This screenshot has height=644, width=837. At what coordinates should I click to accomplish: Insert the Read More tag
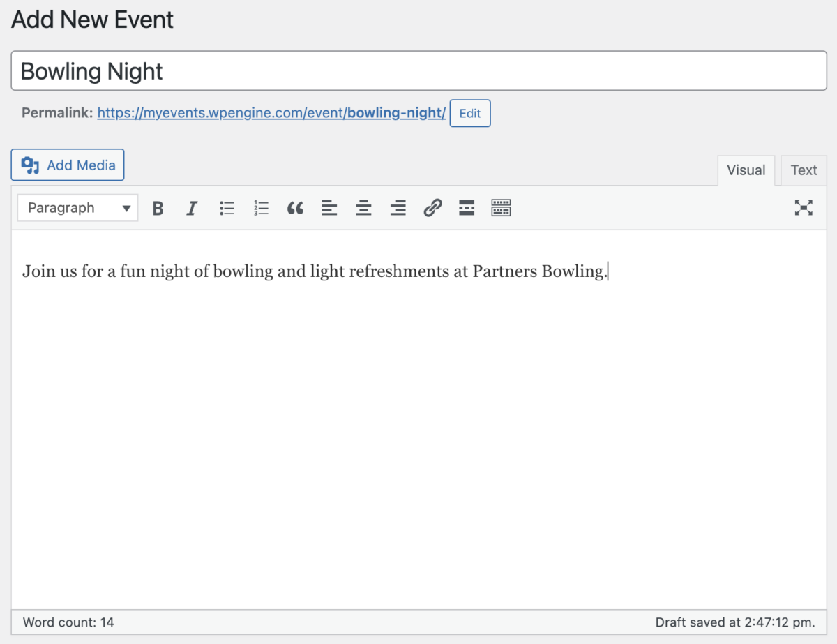point(467,208)
